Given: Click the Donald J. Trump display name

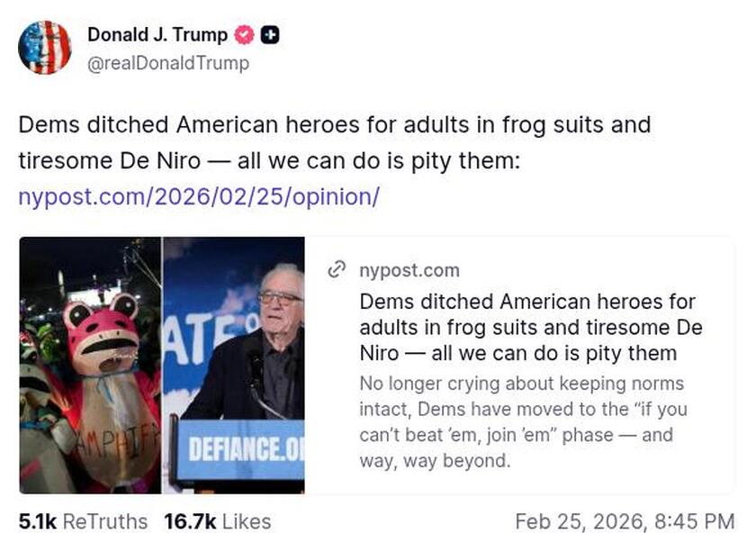Looking at the screenshot, I should 157,35.
